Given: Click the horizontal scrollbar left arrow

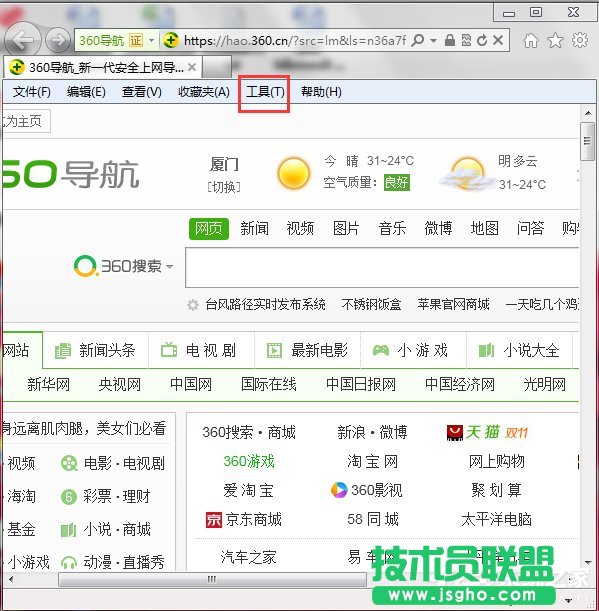Looking at the screenshot, I should click(x=11, y=579).
